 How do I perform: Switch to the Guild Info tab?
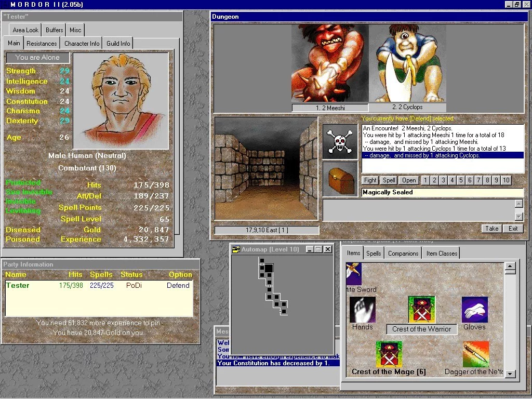click(x=118, y=44)
